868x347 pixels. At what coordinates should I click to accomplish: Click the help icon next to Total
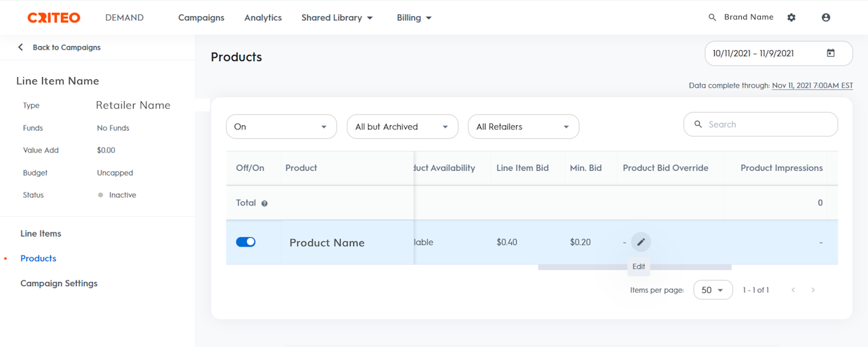click(264, 203)
